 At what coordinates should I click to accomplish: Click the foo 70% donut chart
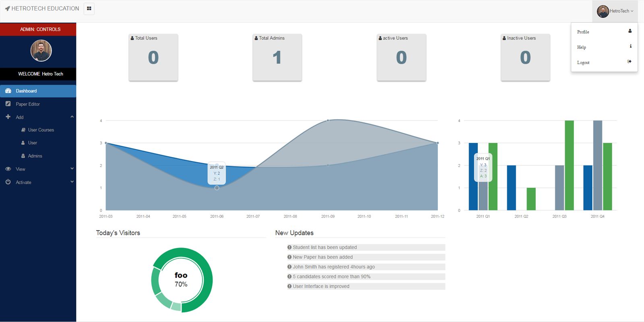pyautogui.click(x=182, y=280)
